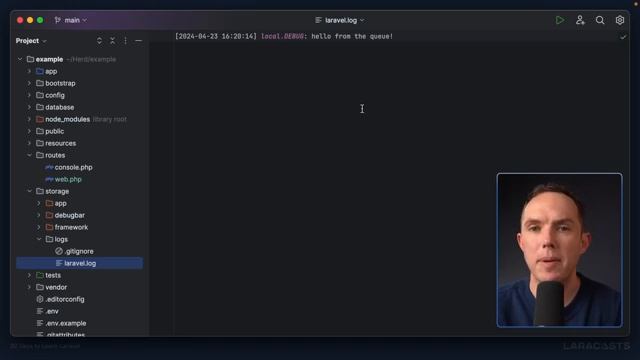This screenshot has height=360, width=640.
Task: Open the .gitignore file in logs
Action: tap(80, 251)
